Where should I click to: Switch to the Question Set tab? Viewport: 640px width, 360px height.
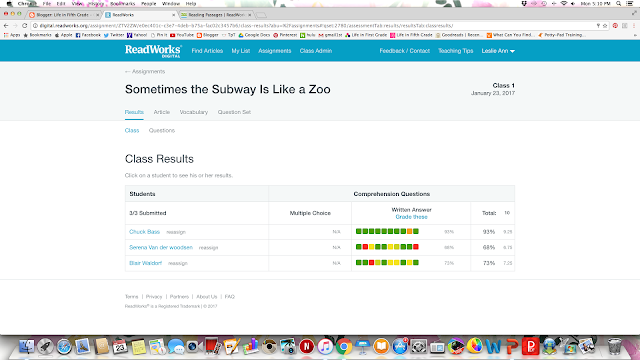[234, 112]
